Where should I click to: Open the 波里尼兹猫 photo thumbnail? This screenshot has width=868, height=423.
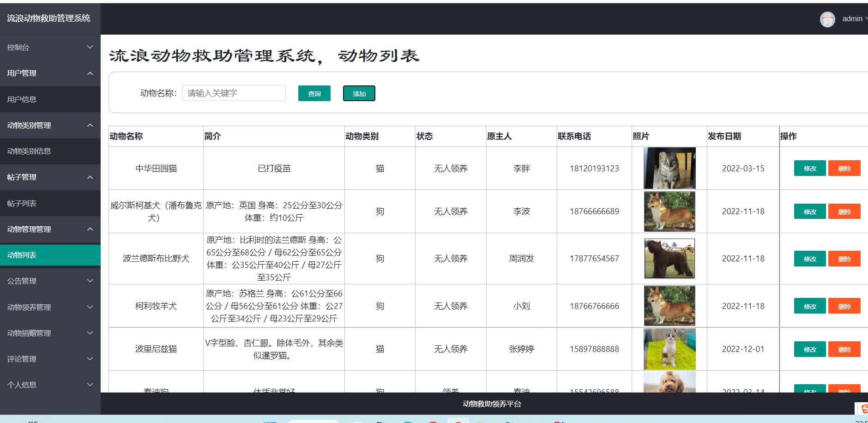point(669,349)
